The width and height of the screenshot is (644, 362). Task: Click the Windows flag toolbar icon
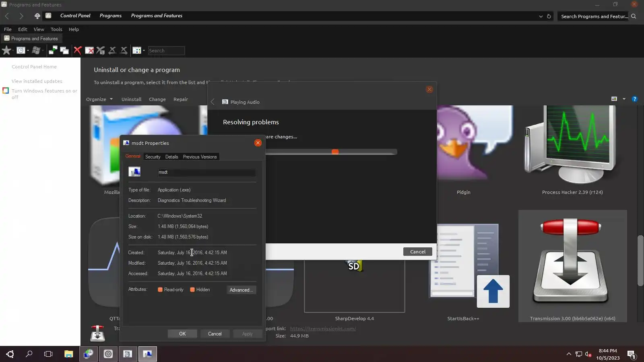tap(36, 50)
